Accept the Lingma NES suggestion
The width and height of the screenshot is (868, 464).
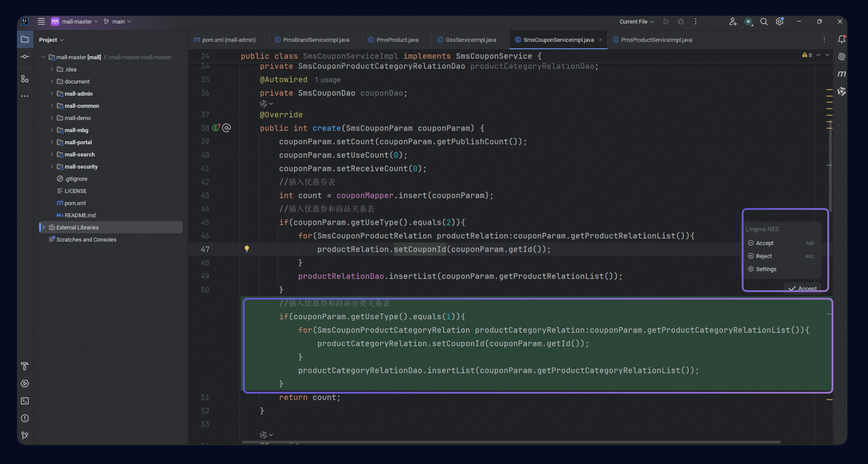[x=764, y=243]
